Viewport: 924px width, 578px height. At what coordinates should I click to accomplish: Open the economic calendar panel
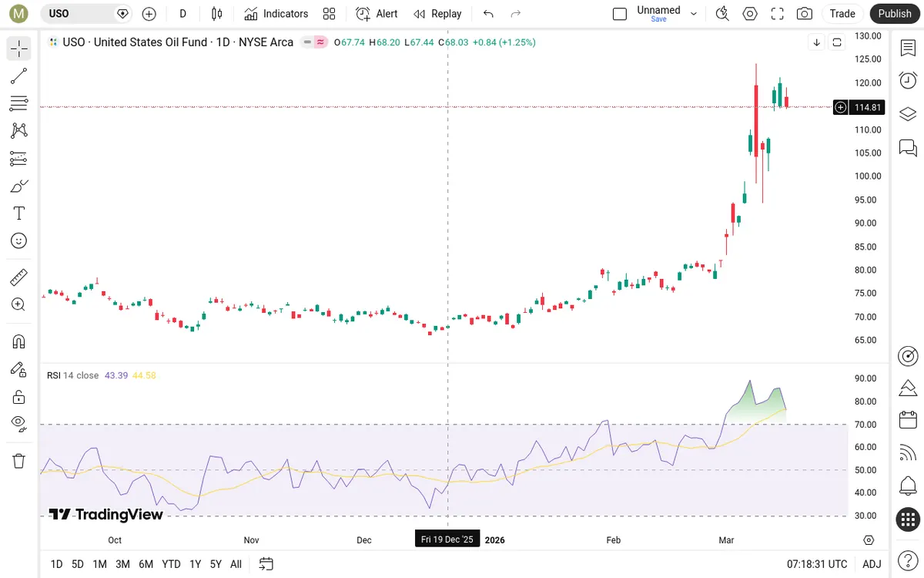point(908,421)
